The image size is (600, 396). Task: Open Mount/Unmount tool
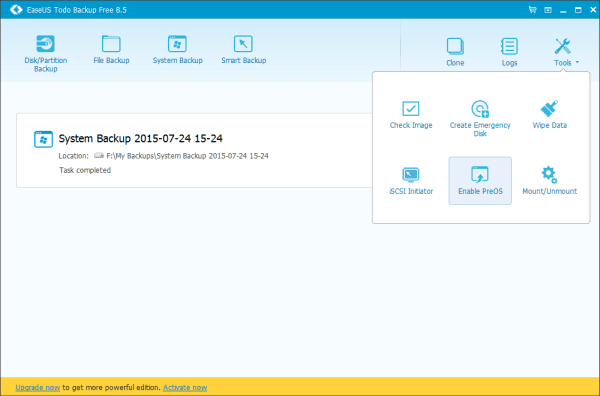(x=549, y=181)
